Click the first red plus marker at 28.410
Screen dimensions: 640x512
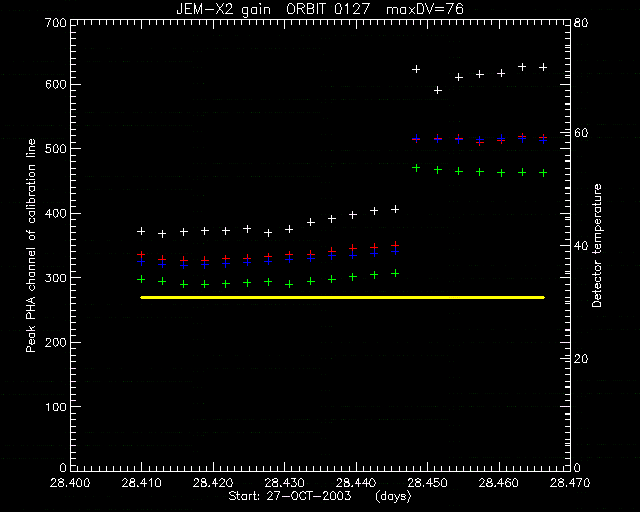point(141,255)
